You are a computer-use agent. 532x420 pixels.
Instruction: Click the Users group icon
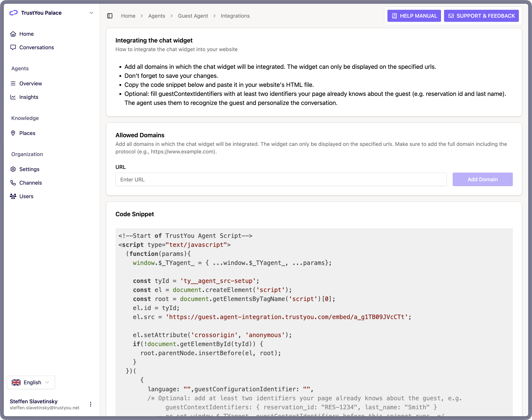coord(13,196)
